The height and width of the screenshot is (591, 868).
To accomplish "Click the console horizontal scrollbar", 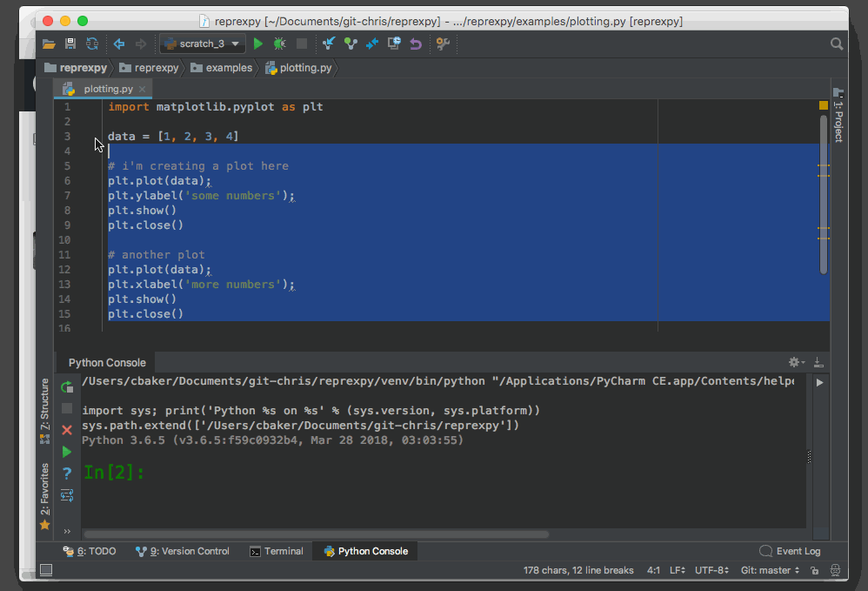I will pos(316,534).
